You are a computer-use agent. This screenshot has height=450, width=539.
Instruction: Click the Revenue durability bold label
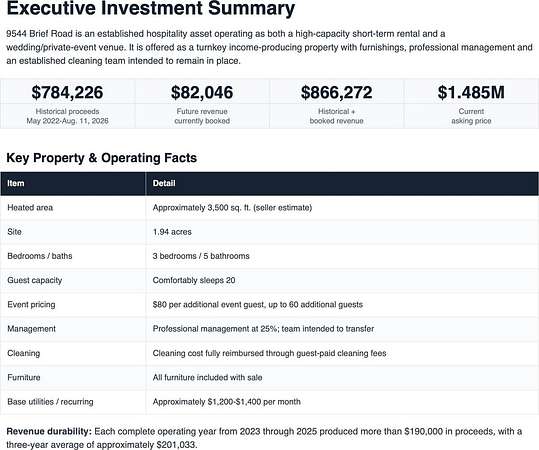[49, 431]
